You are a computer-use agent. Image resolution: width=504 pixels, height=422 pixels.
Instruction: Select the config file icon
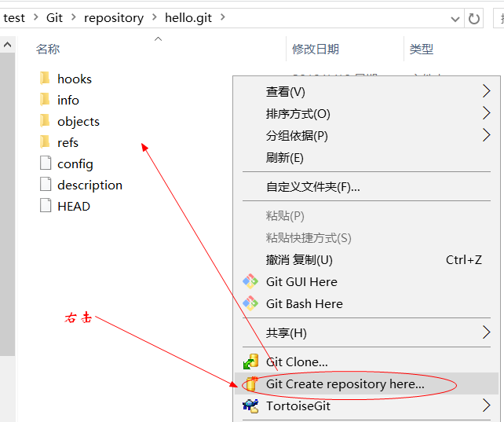coord(46,163)
